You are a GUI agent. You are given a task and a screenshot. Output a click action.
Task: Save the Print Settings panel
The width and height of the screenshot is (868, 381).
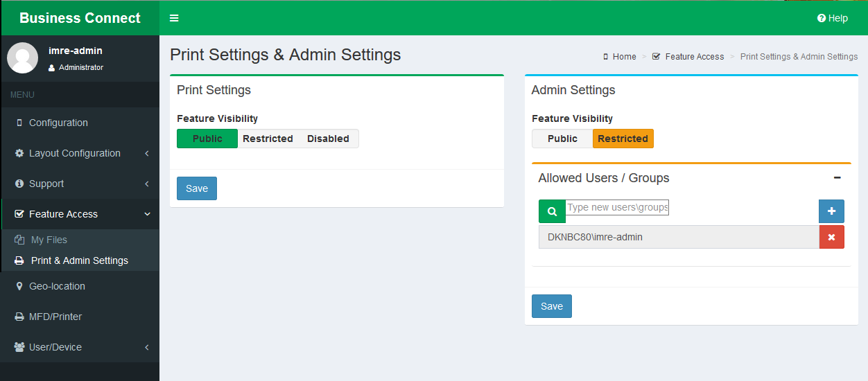[196, 188]
